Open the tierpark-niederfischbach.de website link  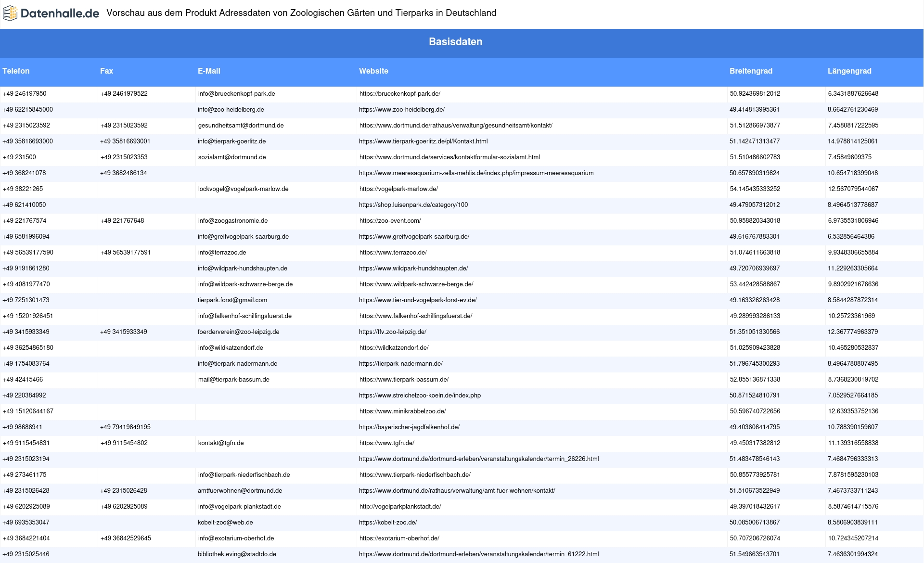click(415, 475)
